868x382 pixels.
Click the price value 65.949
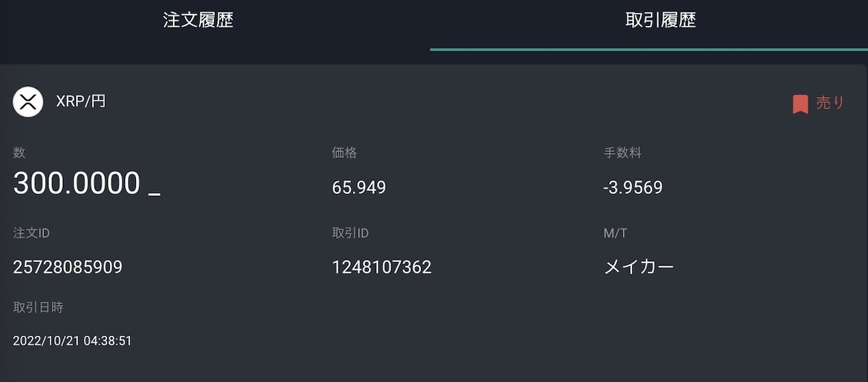(x=359, y=188)
